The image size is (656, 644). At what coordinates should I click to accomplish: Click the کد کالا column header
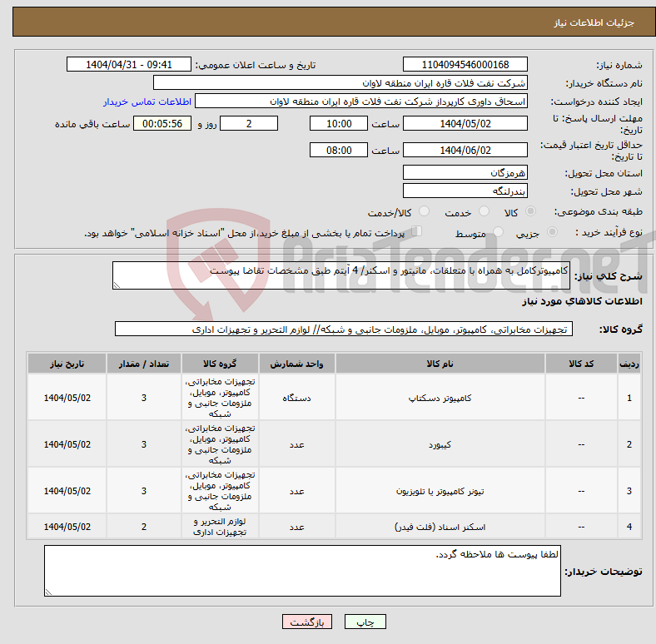click(x=581, y=364)
